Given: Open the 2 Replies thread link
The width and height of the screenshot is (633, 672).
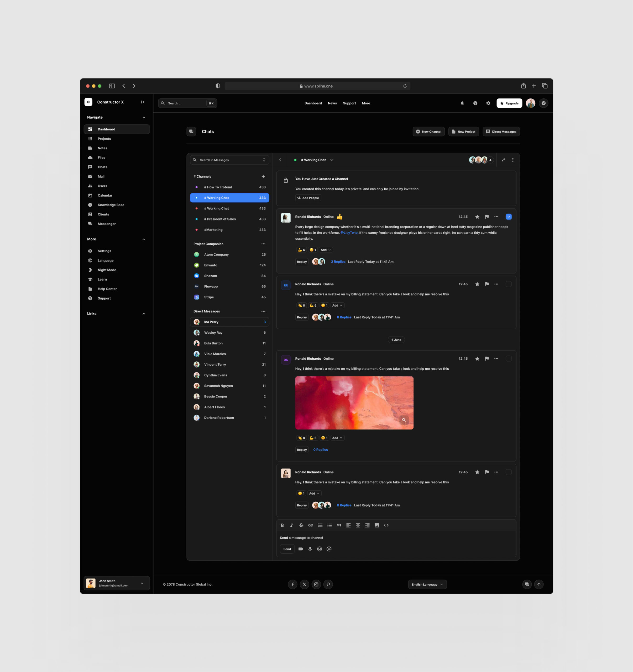Looking at the screenshot, I should point(338,262).
